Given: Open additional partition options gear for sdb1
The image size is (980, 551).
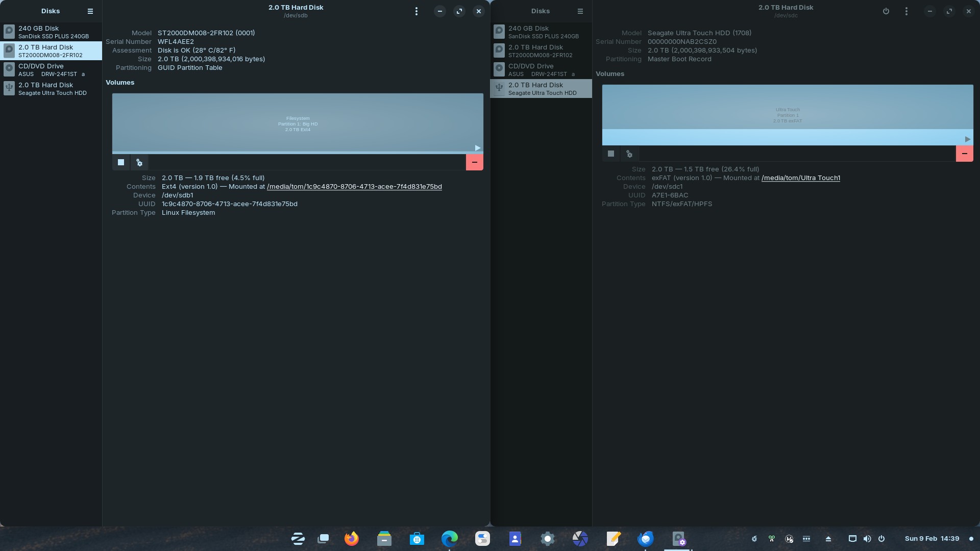Looking at the screenshot, I should 139,162.
